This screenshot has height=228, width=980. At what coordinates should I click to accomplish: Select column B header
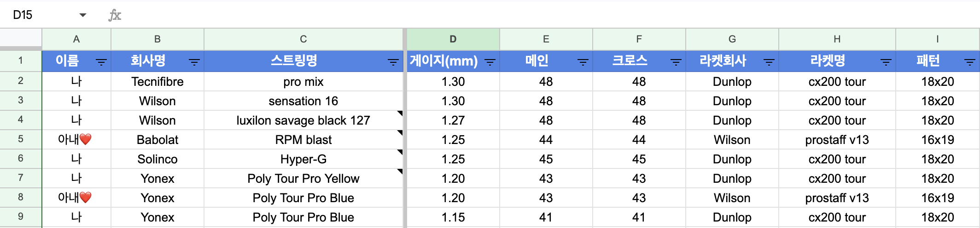(x=157, y=39)
